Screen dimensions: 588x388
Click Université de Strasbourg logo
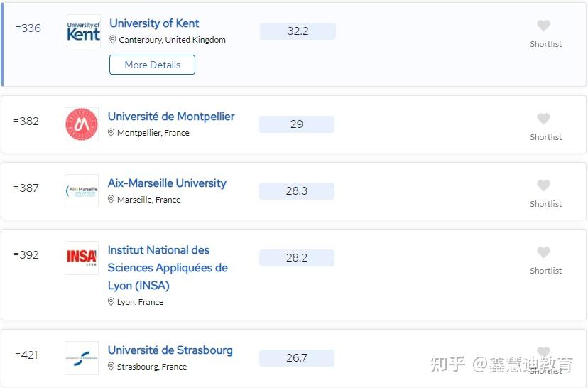82,358
